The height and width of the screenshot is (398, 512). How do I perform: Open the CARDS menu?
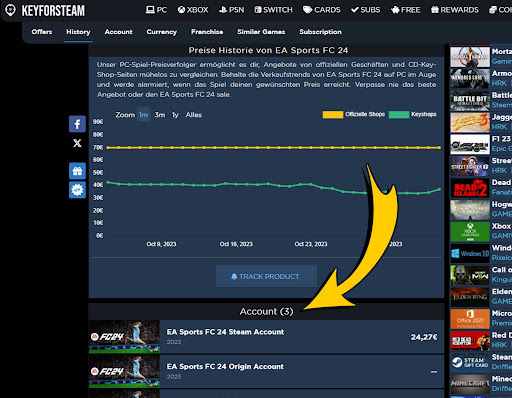[322, 10]
